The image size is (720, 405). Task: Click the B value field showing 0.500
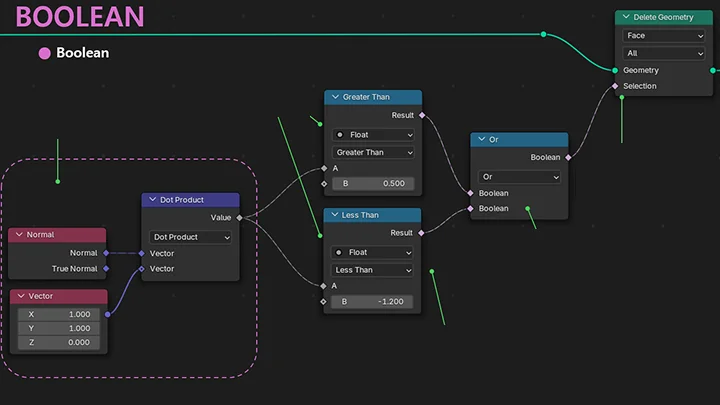point(373,184)
